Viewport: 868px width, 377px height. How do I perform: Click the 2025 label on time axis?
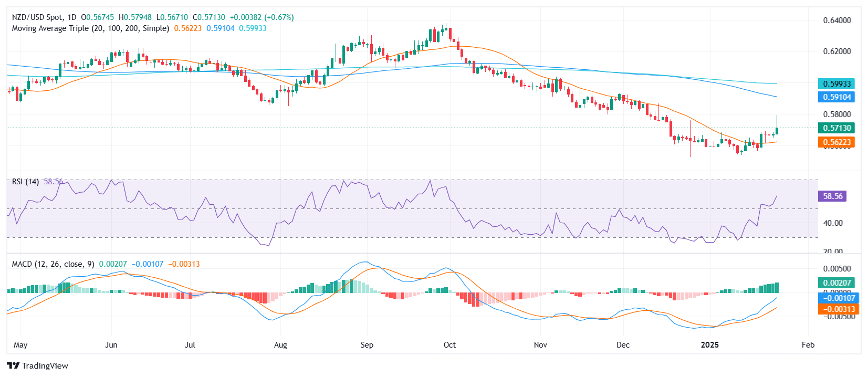[710, 345]
